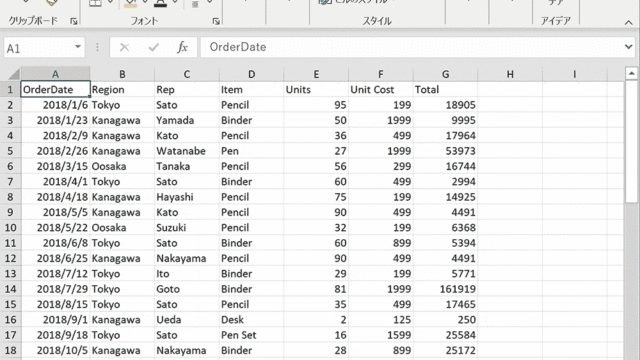This screenshot has height=360, width=640.
Task: Select row 1 header
Action: [10, 89]
